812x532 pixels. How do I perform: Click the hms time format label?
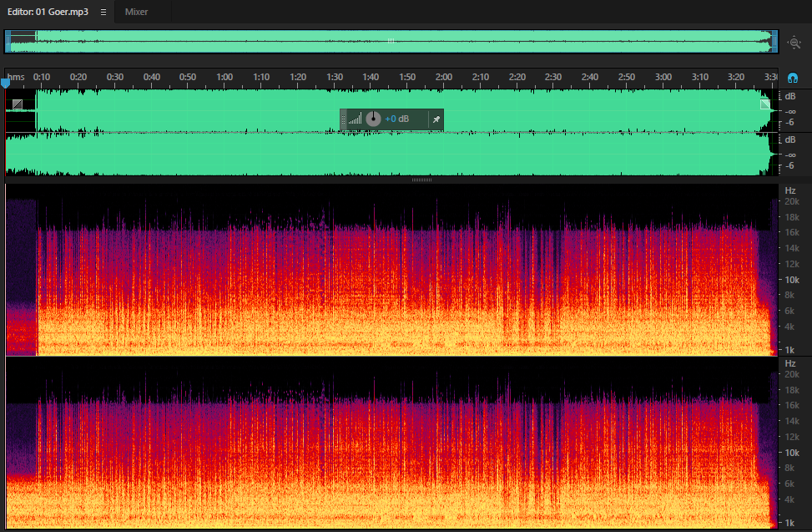(x=16, y=77)
